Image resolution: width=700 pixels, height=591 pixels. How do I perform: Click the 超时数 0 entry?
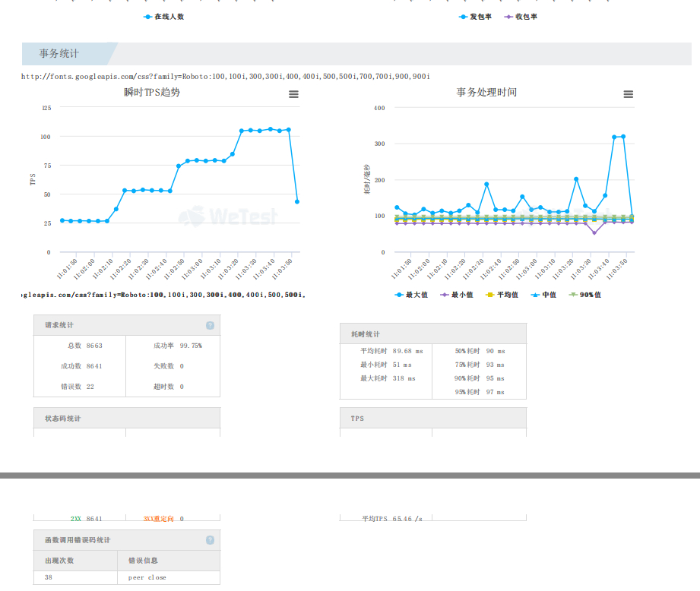pos(169,387)
